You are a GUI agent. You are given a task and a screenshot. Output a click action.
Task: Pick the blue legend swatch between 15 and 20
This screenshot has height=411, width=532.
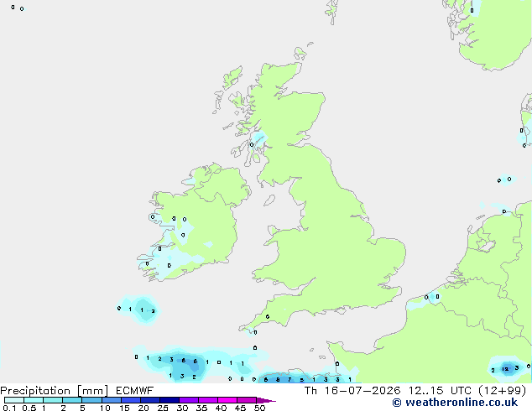(x=131, y=400)
